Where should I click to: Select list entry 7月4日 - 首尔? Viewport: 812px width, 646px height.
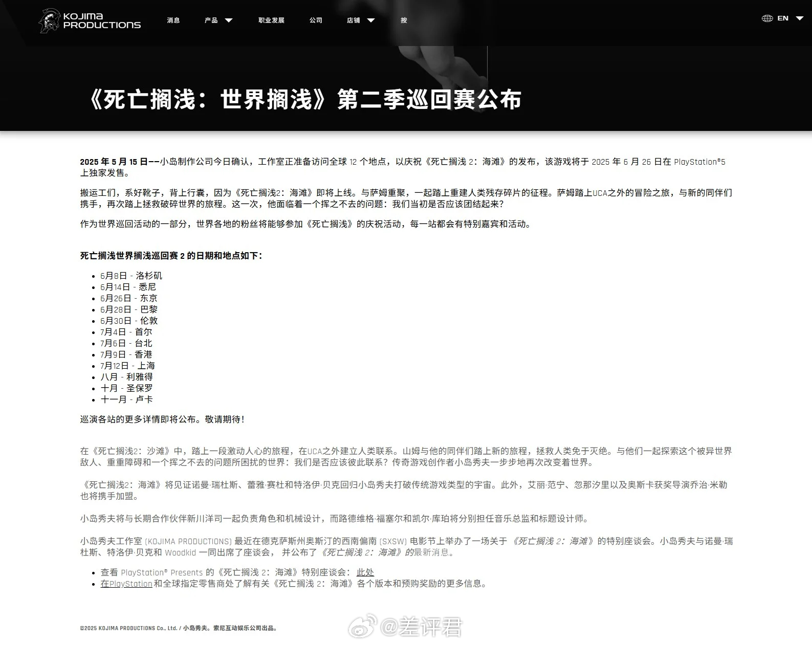(126, 332)
